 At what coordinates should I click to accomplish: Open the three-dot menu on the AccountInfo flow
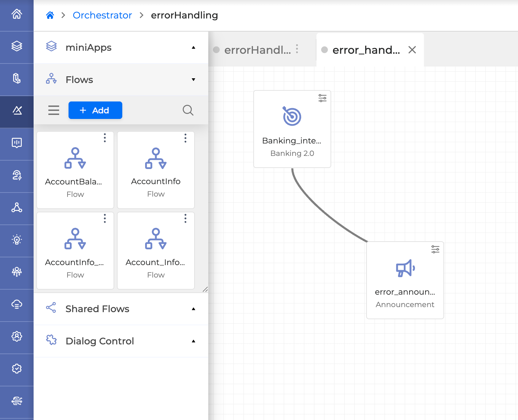(185, 138)
